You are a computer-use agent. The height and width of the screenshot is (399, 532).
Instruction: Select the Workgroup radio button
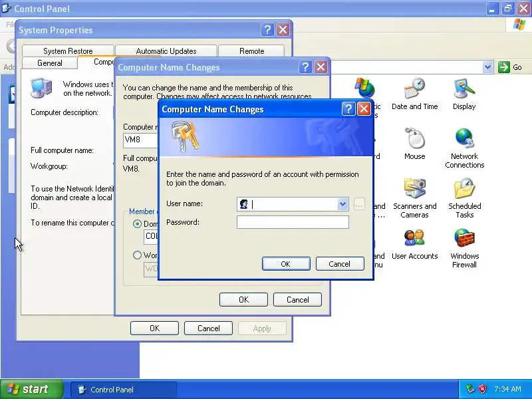pyautogui.click(x=137, y=255)
